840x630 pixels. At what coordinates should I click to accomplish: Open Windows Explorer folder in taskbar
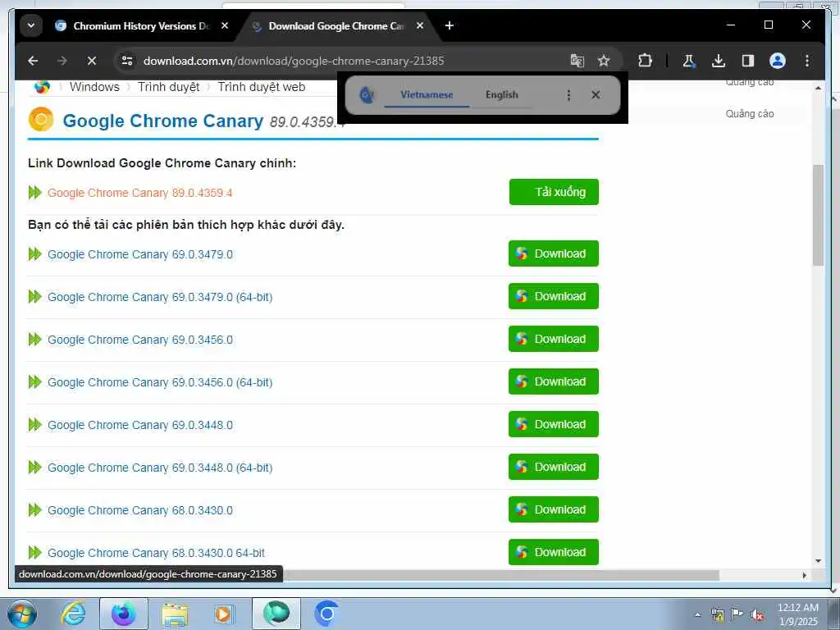175,614
